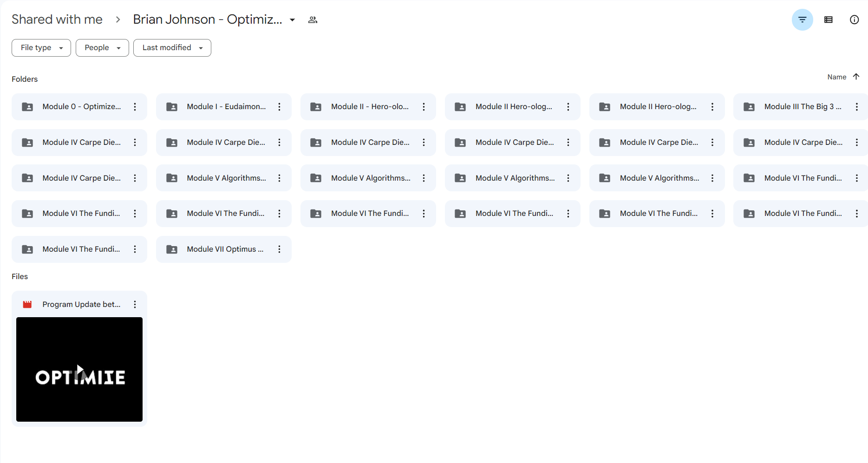
Task: Open the Name sort options
Action: (836, 77)
